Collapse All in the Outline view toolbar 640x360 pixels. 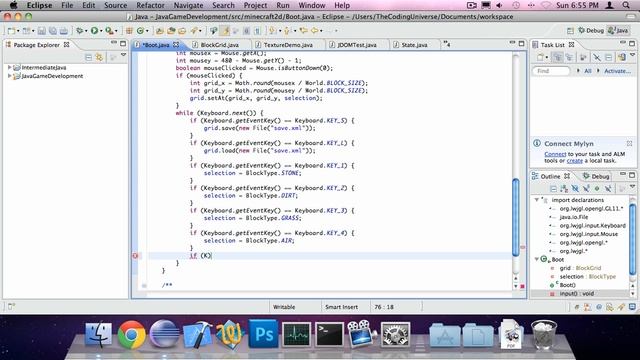(553, 189)
